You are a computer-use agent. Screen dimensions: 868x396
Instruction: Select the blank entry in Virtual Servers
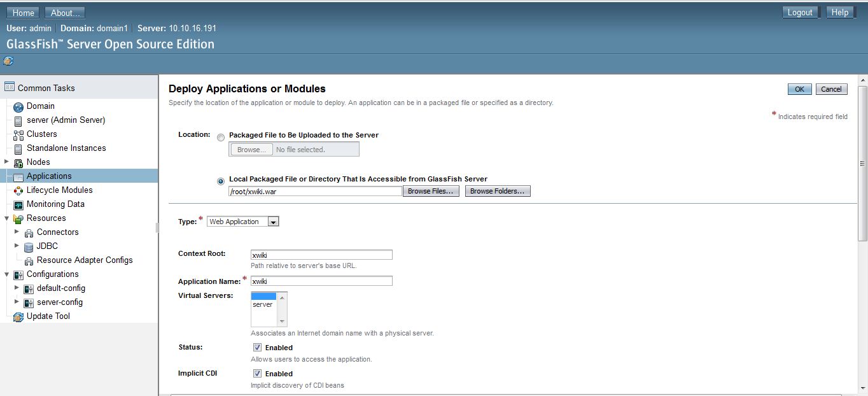tap(263, 297)
